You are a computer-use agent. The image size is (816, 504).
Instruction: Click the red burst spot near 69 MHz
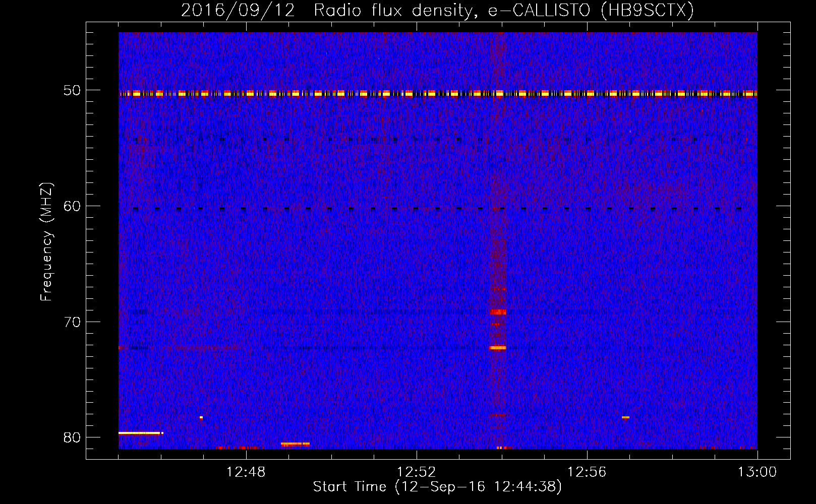click(x=498, y=312)
